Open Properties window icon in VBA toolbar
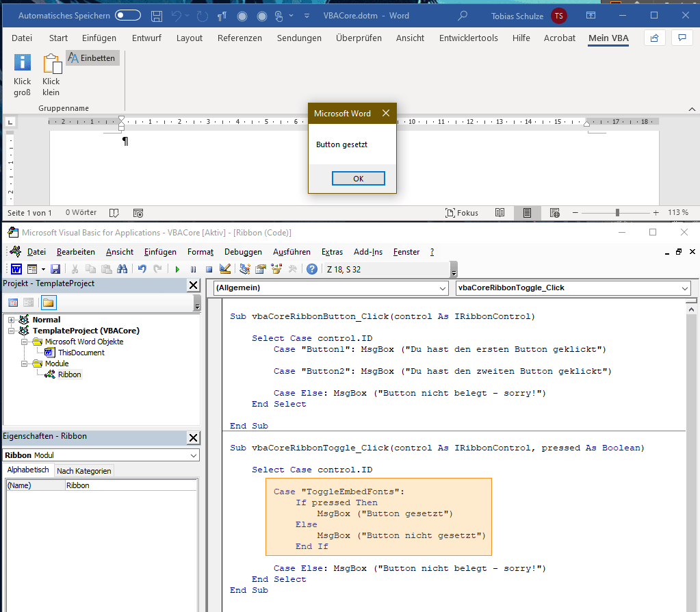This screenshot has height=612, width=700. (x=261, y=269)
